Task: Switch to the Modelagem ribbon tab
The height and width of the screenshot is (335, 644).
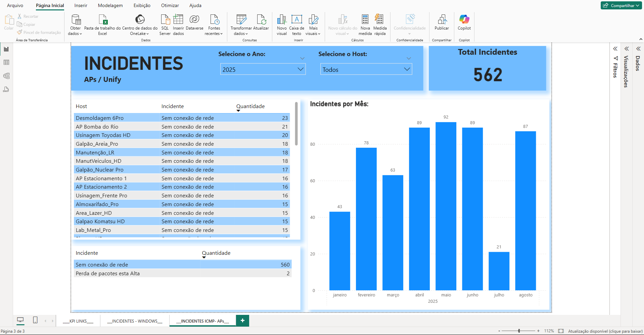Action: (x=110, y=5)
